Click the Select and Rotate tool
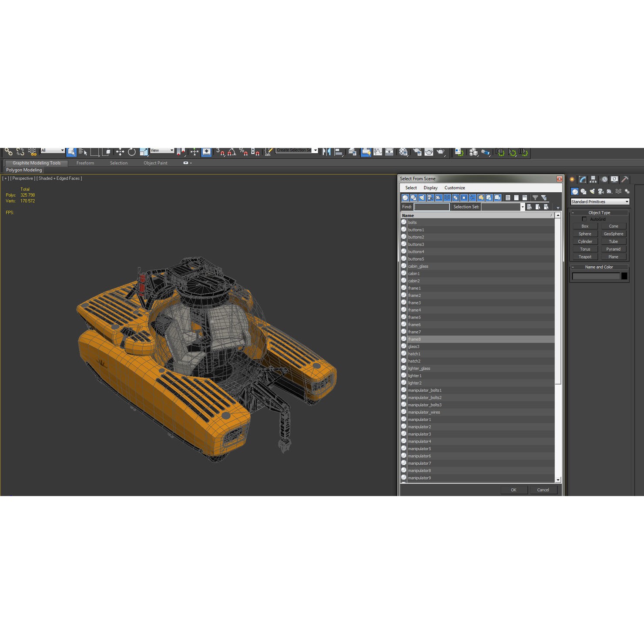Viewport: 644px width, 644px height. 131,151
